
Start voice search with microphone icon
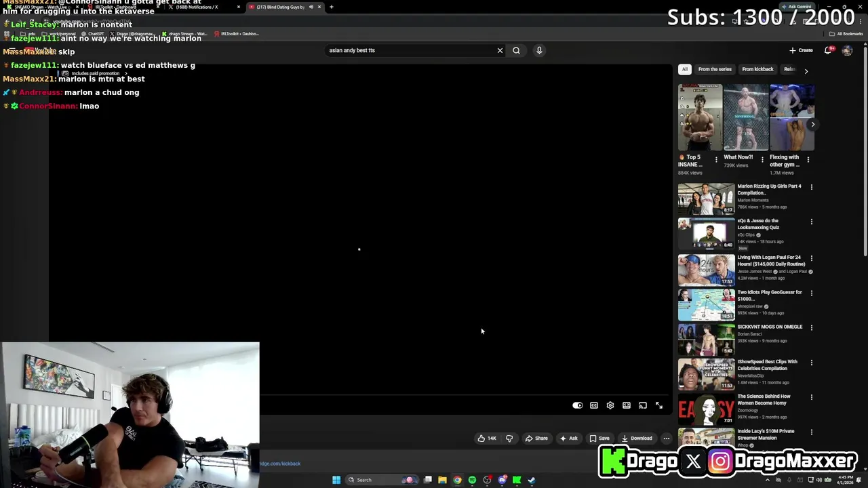[539, 50]
